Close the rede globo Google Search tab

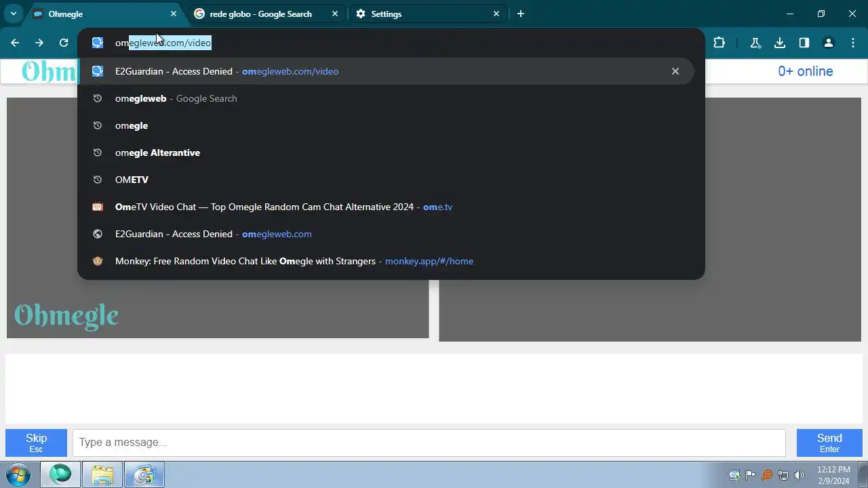click(x=335, y=14)
